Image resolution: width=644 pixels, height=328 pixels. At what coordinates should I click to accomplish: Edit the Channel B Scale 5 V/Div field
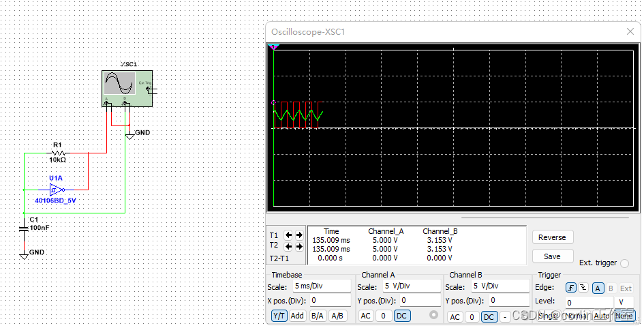(500, 286)
